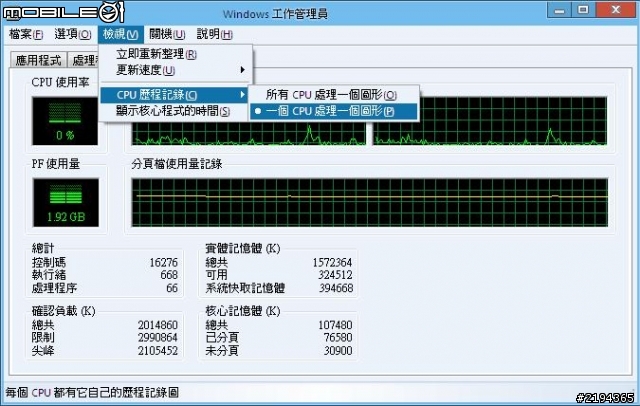Click the 尖峰 value 2105452
640x406 pixels.
(158, 351)
